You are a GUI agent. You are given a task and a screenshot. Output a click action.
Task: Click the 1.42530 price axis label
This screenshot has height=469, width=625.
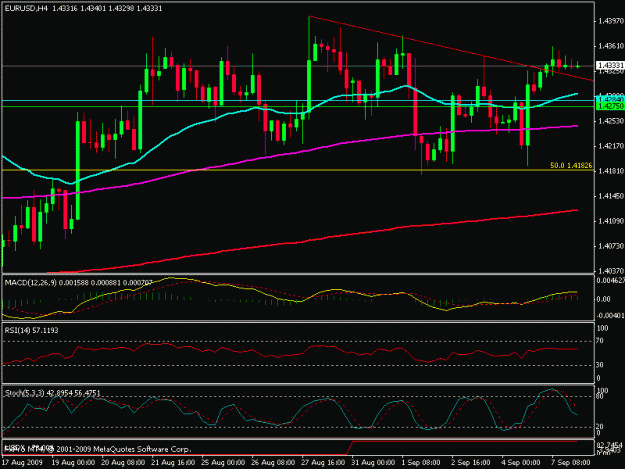click(611, 121)
